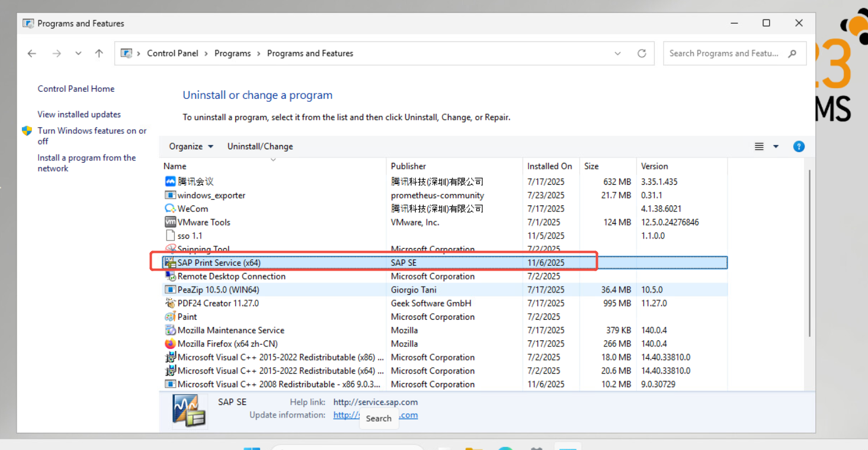
Task: Click Uninstall/Change in the toolbar
Action: [260, 146]
